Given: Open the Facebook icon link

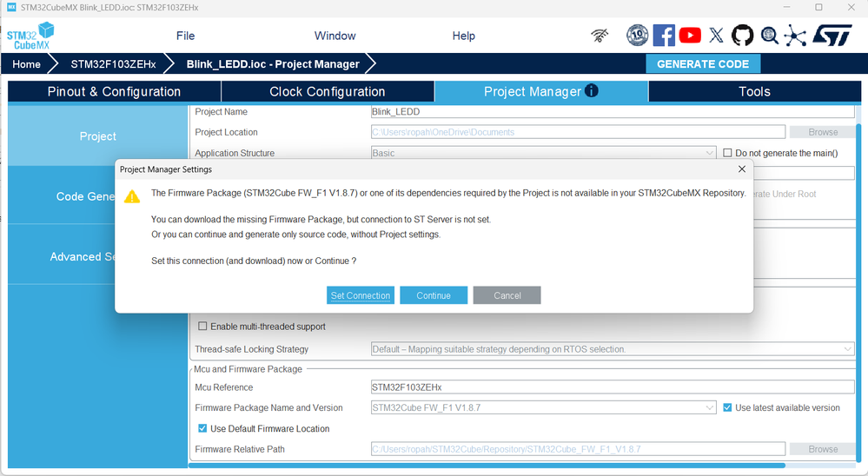Looking at the screenshot, I should pyautogui.click(x=664, y=36).
